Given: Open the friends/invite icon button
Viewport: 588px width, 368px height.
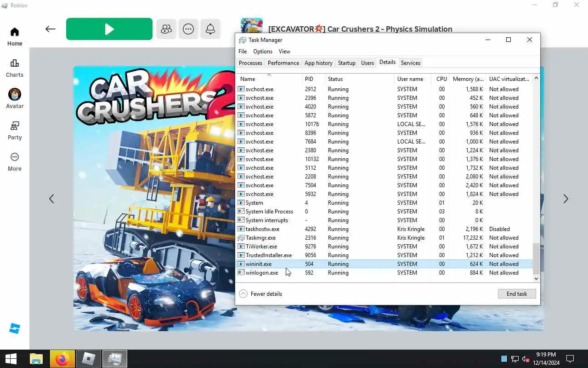Looking at the screenshot, I should 166,29.
